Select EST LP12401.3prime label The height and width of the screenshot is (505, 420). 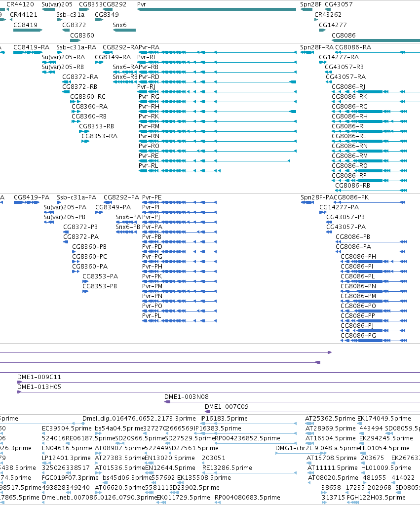tap(66, 458)
